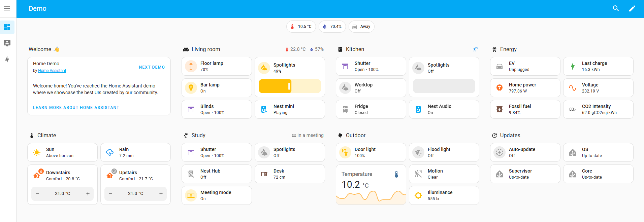The height and width of the screenshot is (222, 644).
Task: Open the Energy lightning sidebar icon
Action: click(7, 60)
